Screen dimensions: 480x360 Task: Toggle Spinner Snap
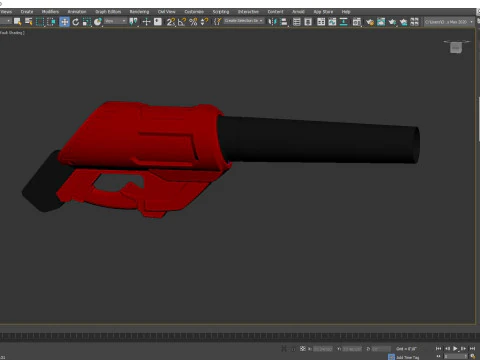(204, 22)
